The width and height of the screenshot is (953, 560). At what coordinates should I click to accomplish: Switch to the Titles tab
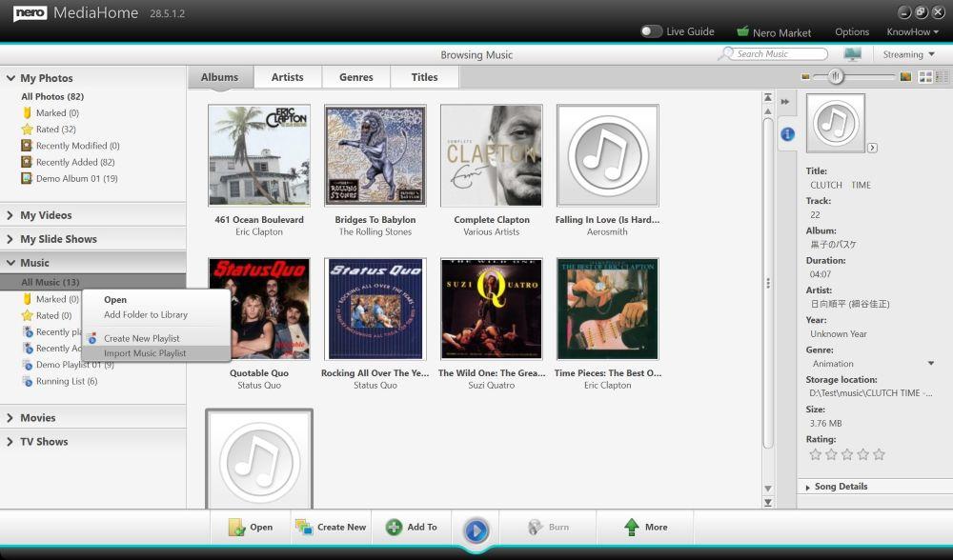(424, 77)
